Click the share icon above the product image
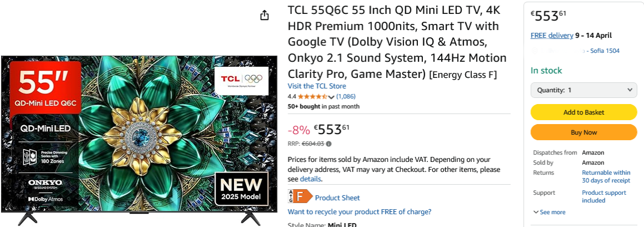Viewport: 644px width, 227px height. [x=265, y=15]
